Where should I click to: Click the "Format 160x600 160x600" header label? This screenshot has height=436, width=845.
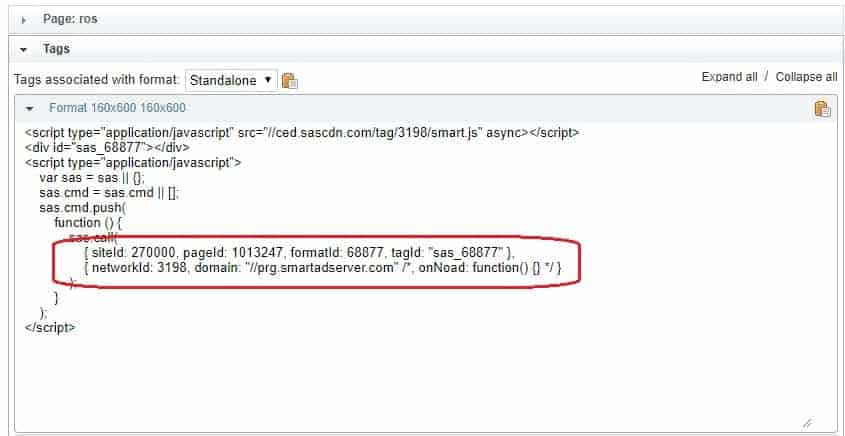tap(117, 108)
